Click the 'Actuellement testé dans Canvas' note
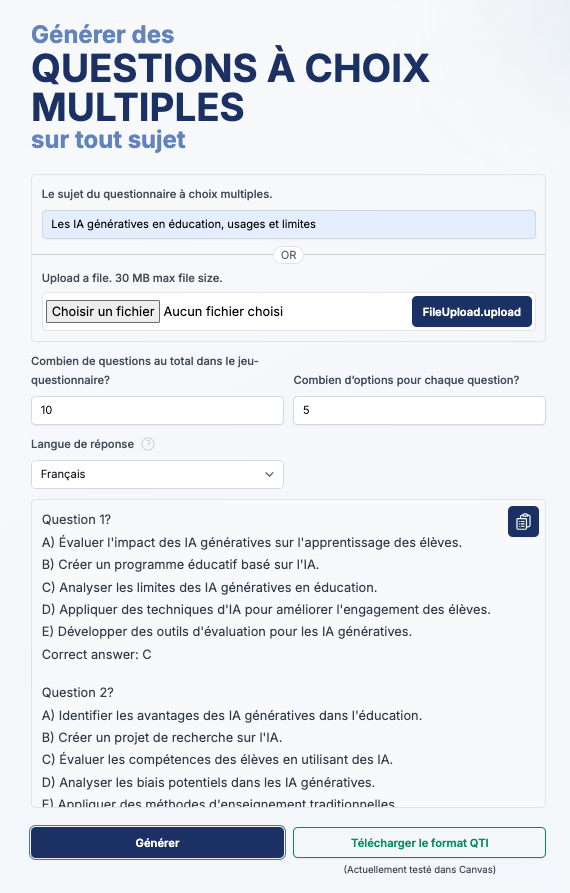This screenshot has height=893, width=570. (420, 870)
